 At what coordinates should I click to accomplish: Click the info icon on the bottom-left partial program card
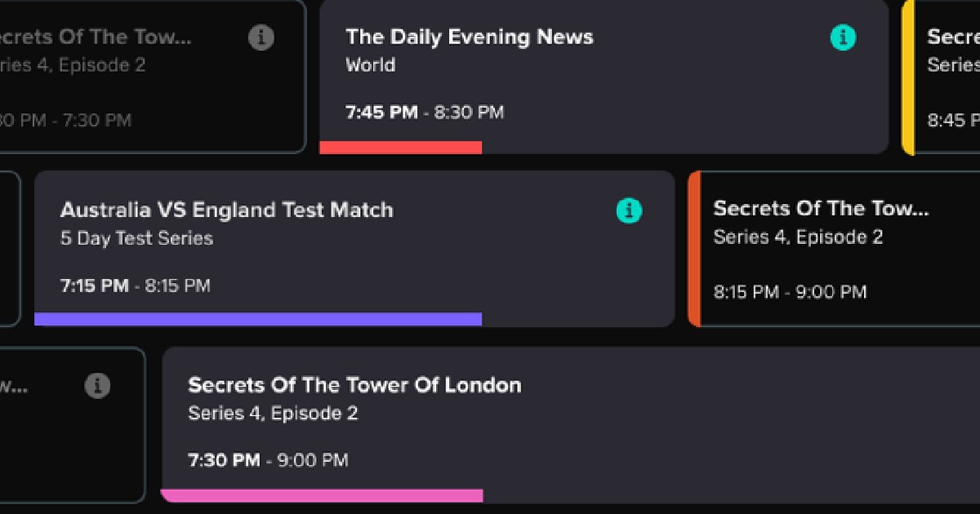coord(98,386)
